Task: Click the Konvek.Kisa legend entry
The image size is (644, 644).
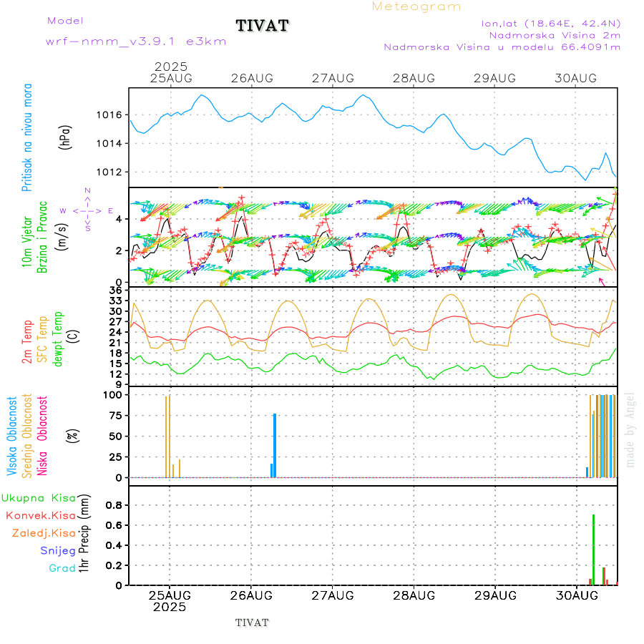Action: tap(41, 515)
